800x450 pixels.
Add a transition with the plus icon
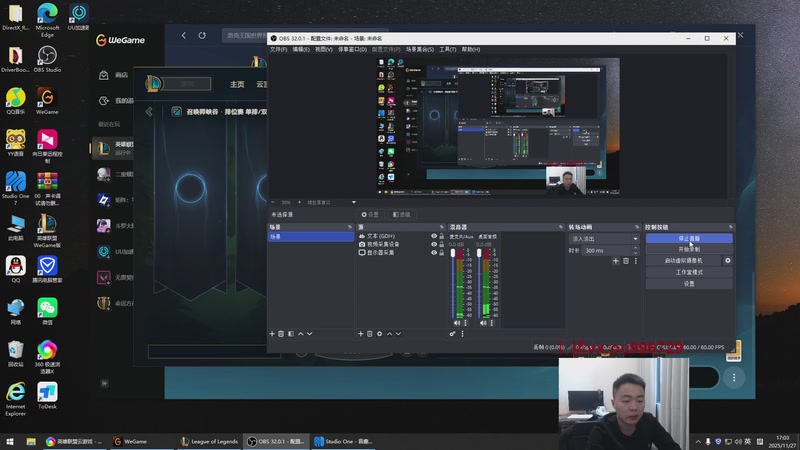pyautogui.click(x=616, y=261)
